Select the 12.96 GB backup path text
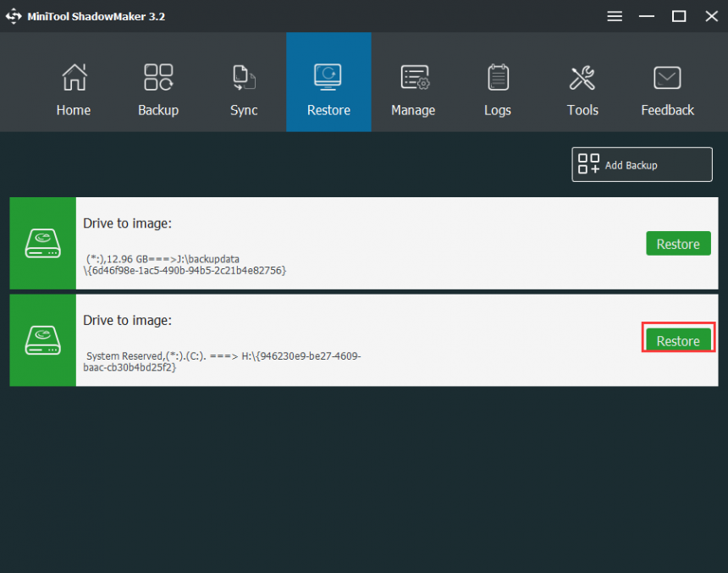This screenshot has height=573, width=728. (185, 265)
